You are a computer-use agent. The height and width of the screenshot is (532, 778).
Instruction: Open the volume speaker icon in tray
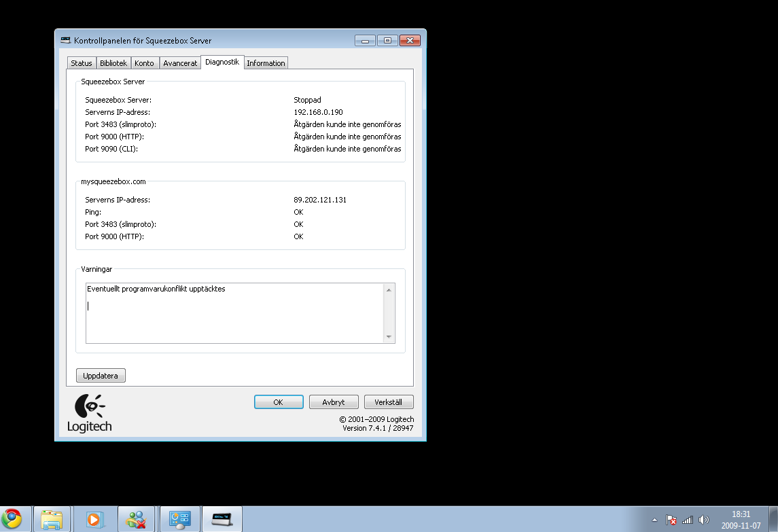(704, 520)
